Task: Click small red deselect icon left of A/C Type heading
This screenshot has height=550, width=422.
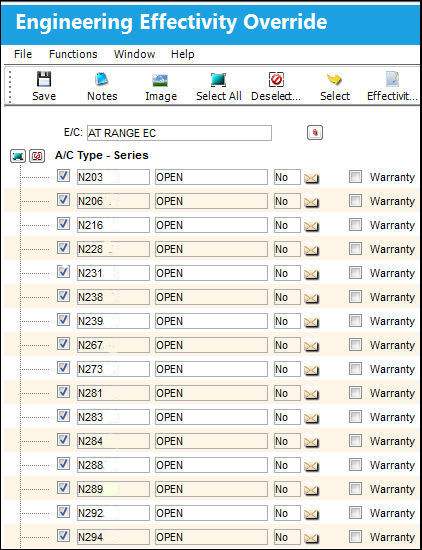Action: [37, 156]
